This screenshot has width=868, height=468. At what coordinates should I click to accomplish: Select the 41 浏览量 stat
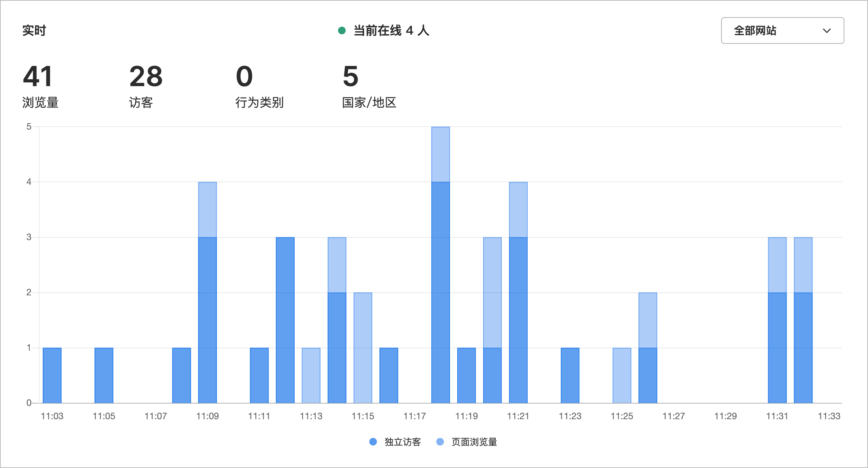coord(40,87)
